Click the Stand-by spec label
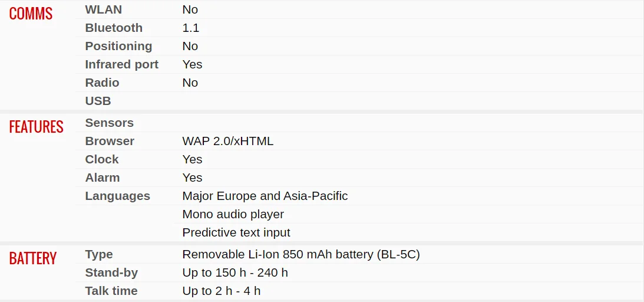Screen dimensions: 644x302 [111, 273]
